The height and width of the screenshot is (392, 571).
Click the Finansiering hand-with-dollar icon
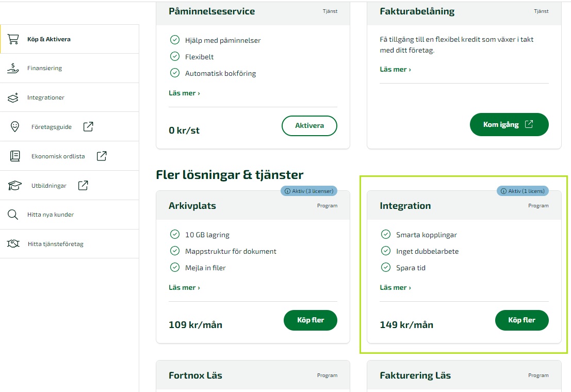pyautogui.click(x=13, y=68)
